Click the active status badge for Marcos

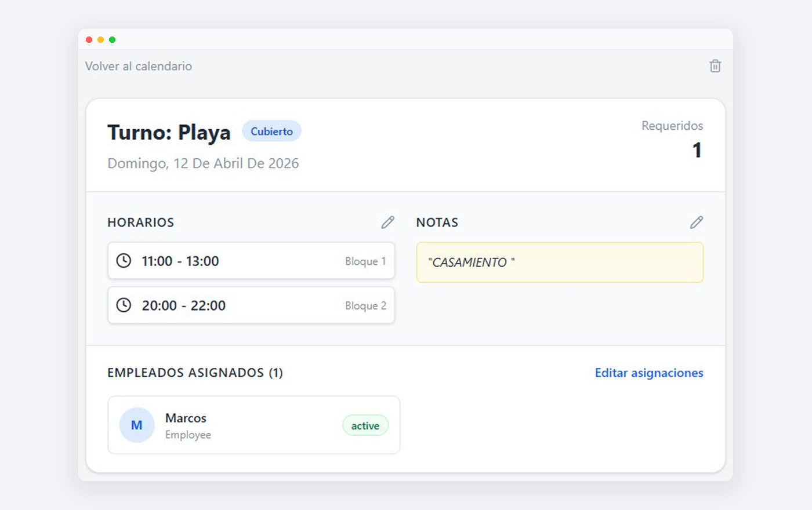pyautogui.click(x=365, y=425)
